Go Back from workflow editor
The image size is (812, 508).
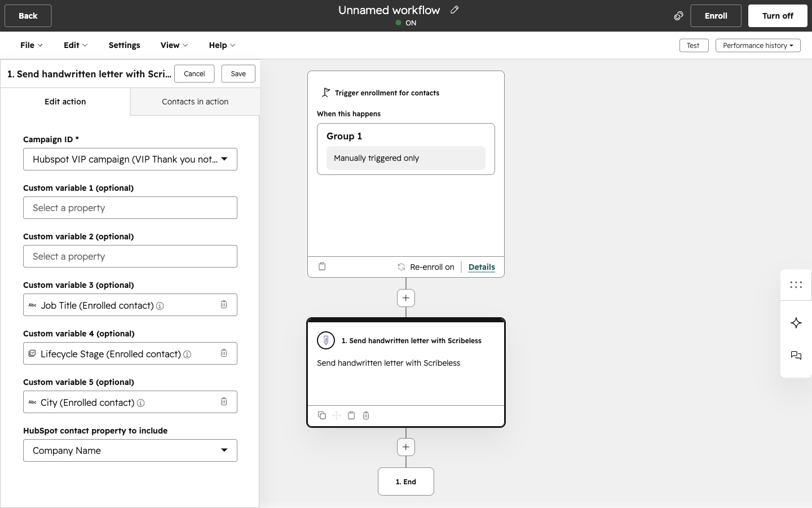tap(28, 16)
